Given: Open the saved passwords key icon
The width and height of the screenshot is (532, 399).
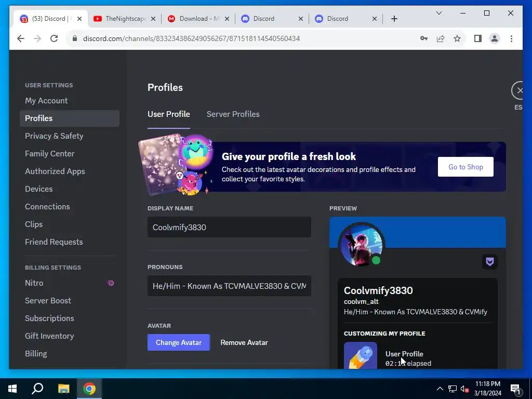Looking at the screenshot, I should 424,38.
